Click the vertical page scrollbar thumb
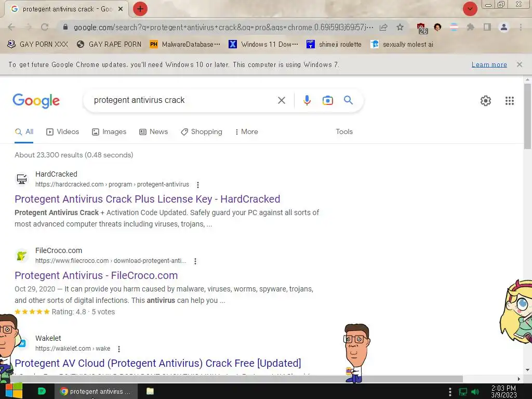The height and width of the screenshot is (399, 532). (527, 116)
